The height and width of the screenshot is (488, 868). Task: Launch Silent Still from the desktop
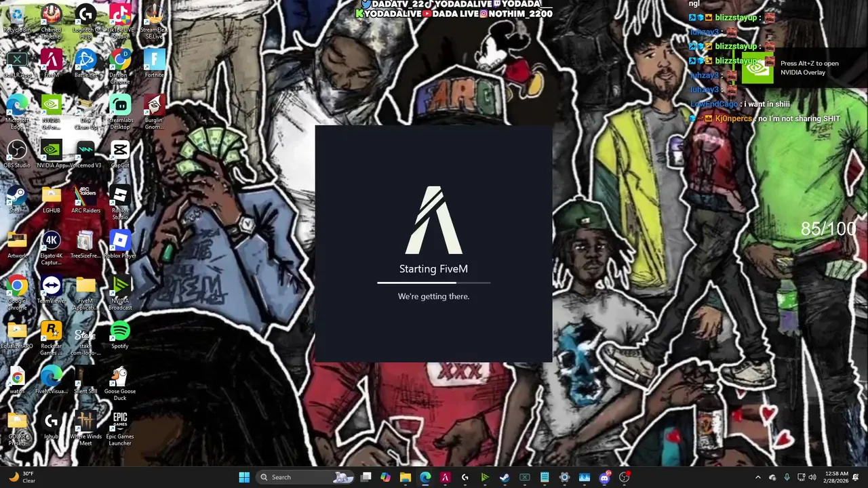[85, 381]
